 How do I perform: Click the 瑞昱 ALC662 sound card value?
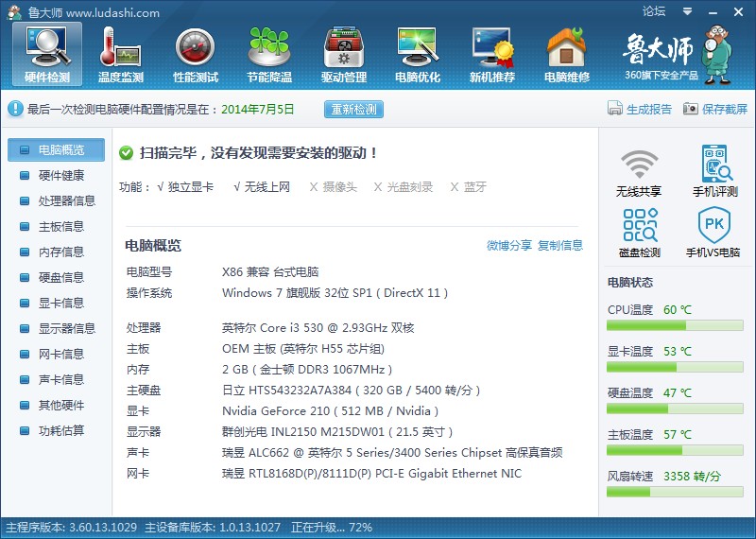(x=392, y=453)
